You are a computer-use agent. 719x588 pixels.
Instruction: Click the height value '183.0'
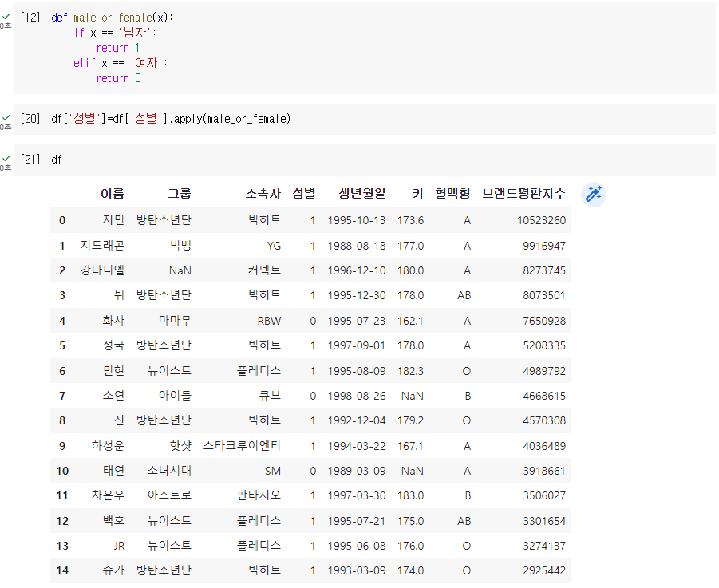[x=410, y=495]
